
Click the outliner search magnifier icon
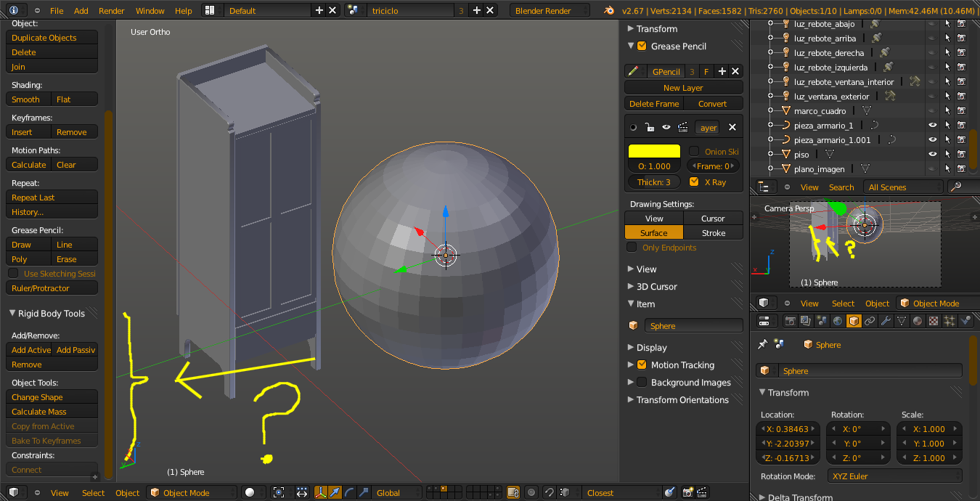click(955, 187)
